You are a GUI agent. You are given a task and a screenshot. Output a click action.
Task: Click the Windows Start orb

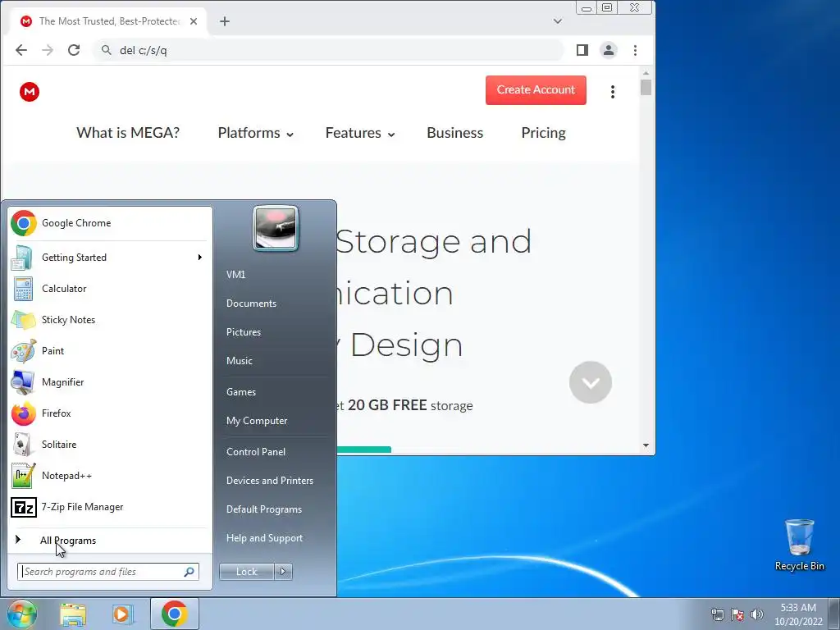[21, 614]
